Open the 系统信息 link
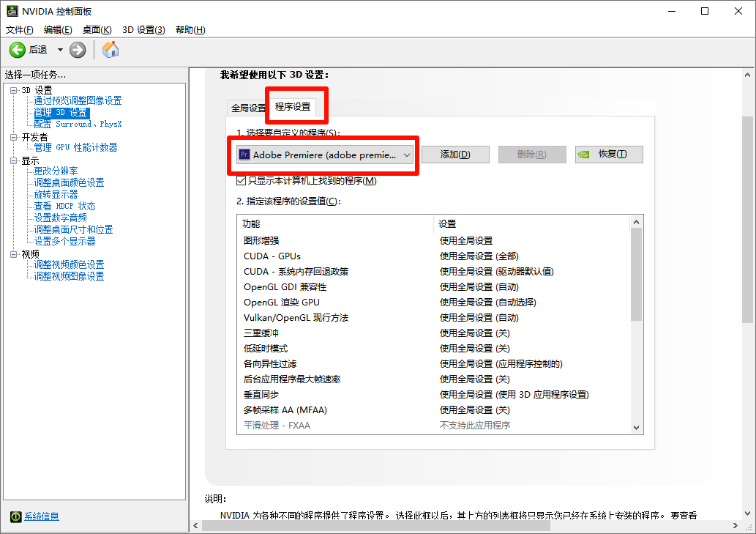Image resolution: width=756 pixels, height=534 pixels. [x=42, y=516]
